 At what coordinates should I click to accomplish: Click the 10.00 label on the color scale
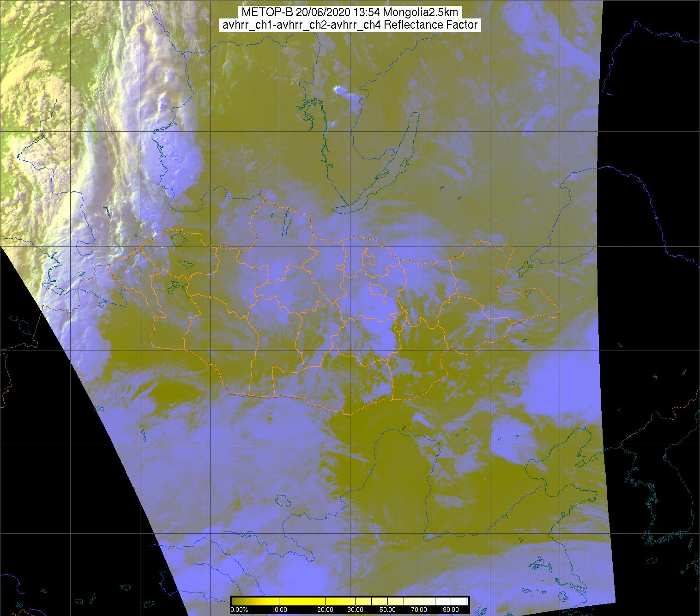279,610
